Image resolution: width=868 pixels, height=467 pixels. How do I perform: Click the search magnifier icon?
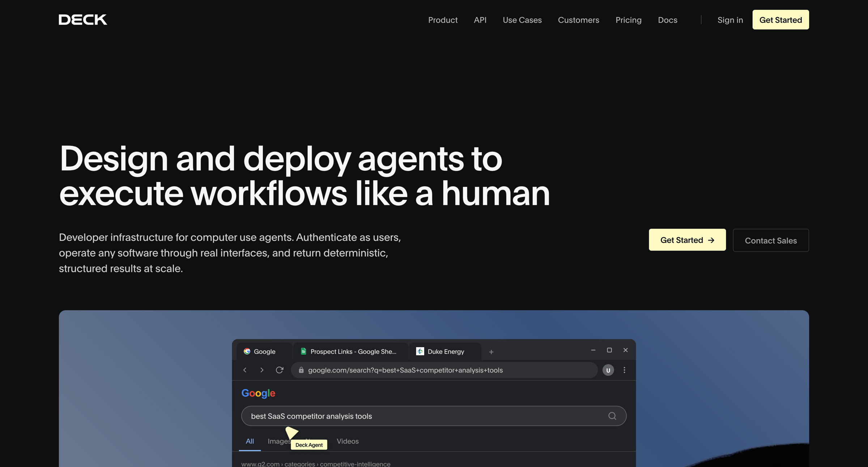pos(612,416)
